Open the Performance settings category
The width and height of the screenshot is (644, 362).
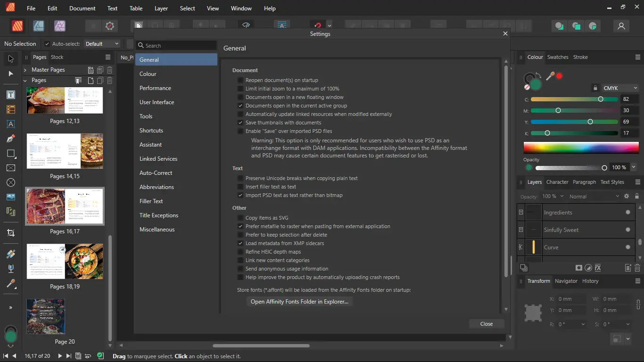coord(155,88)
